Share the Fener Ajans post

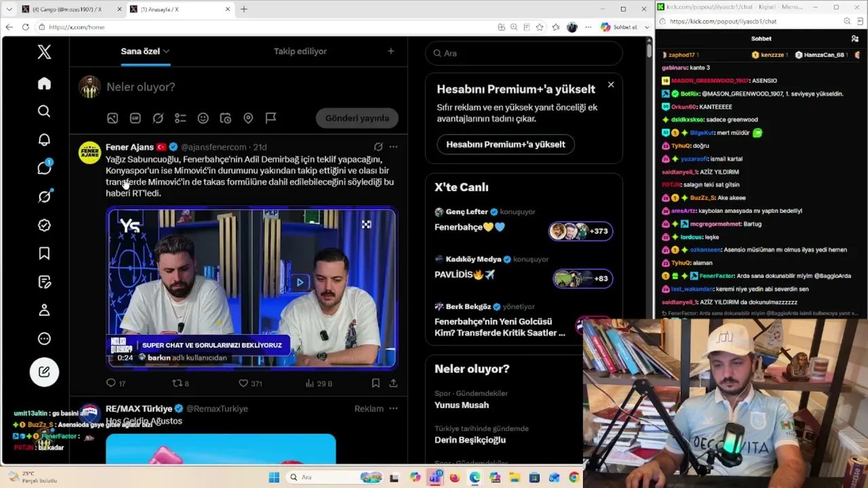[x=393, y=383]
